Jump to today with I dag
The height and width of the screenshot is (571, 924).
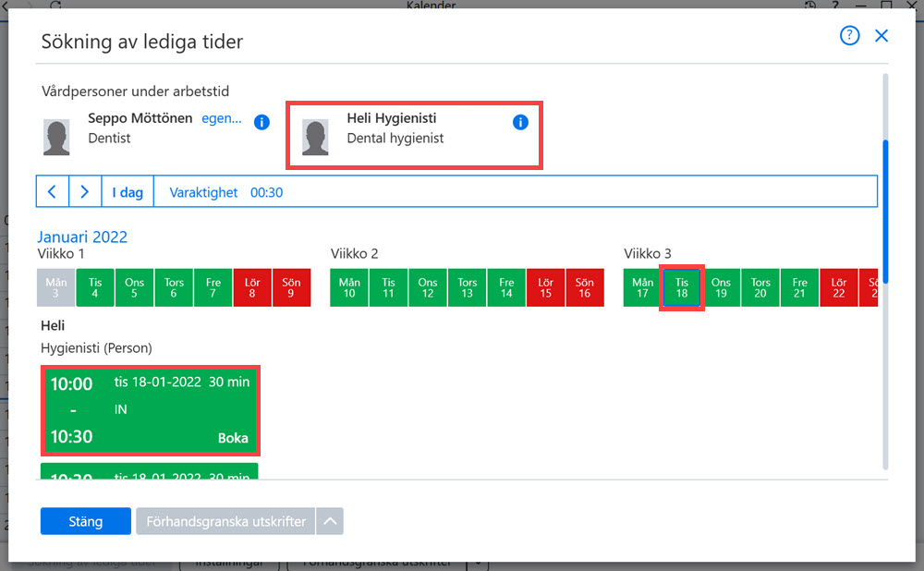coord(128,192)
